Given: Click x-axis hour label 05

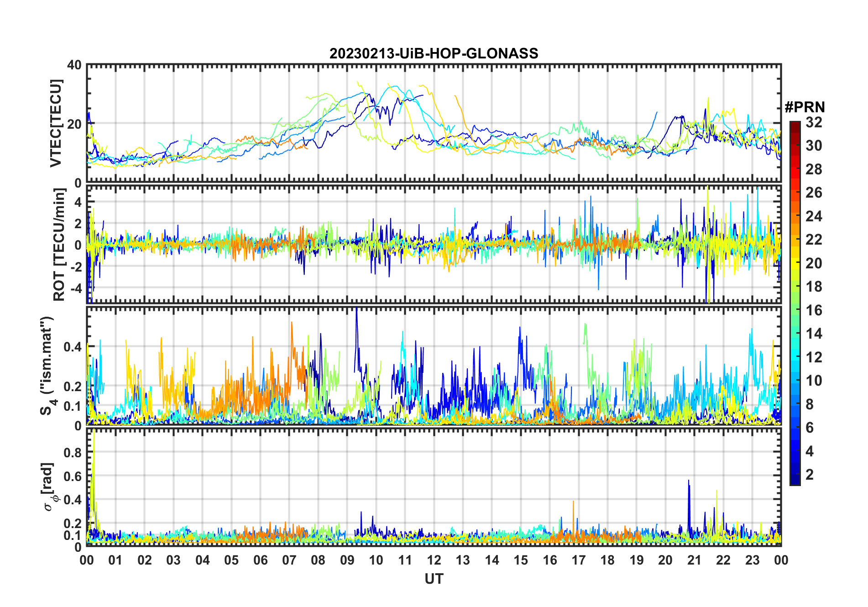Looking at the screenshot, I should click(231, 560).
